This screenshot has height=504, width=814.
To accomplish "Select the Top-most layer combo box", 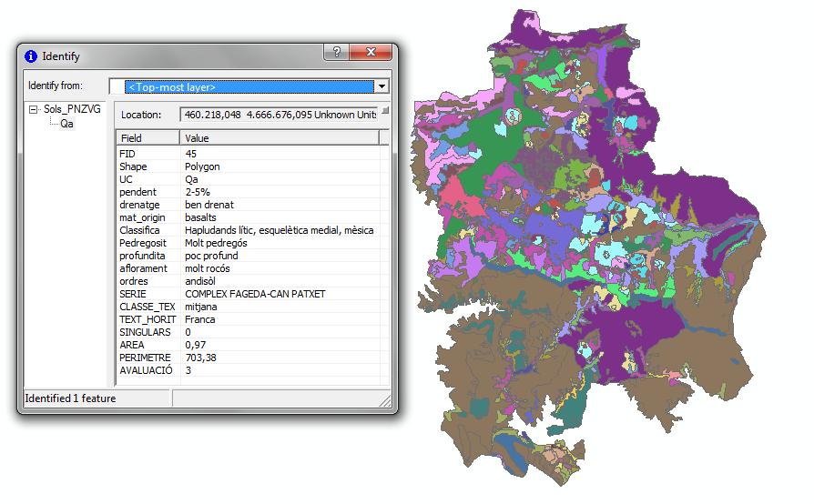I will (x=249, y=86).
